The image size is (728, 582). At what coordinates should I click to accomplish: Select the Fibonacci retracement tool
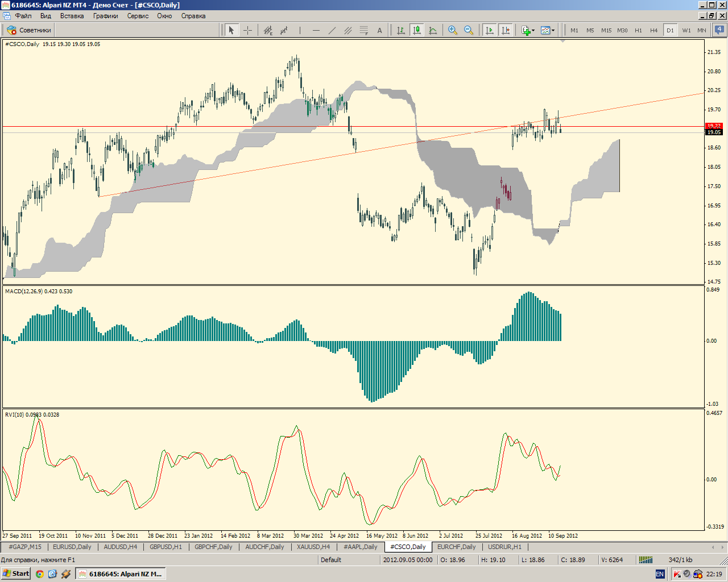point(363,30)
